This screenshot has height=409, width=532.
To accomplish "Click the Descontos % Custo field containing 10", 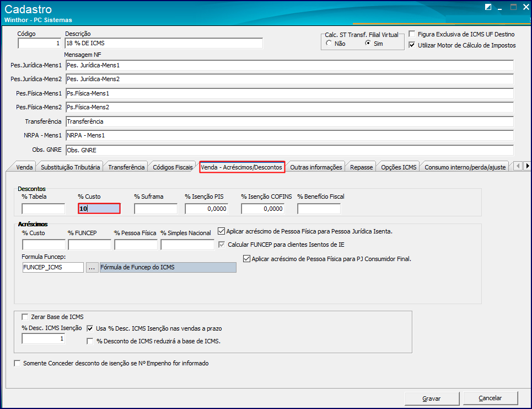I will tap(99, 209).
